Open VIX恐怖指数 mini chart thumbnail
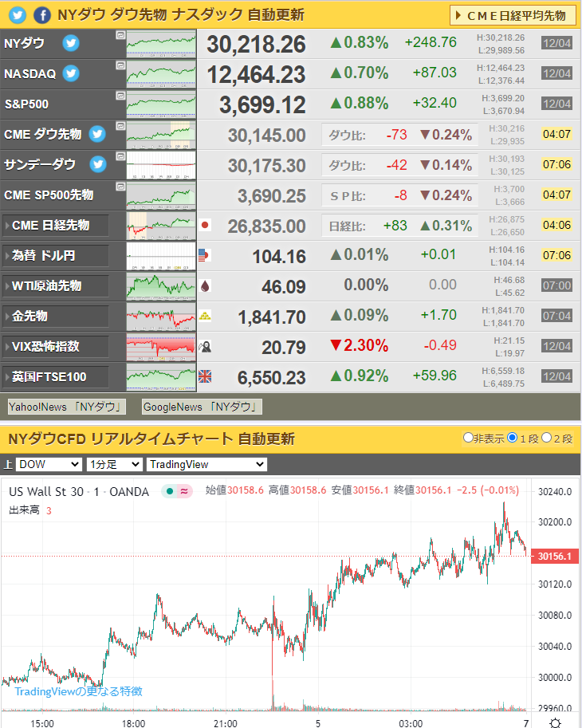The image size is (582, 728). tap(161, 347)
